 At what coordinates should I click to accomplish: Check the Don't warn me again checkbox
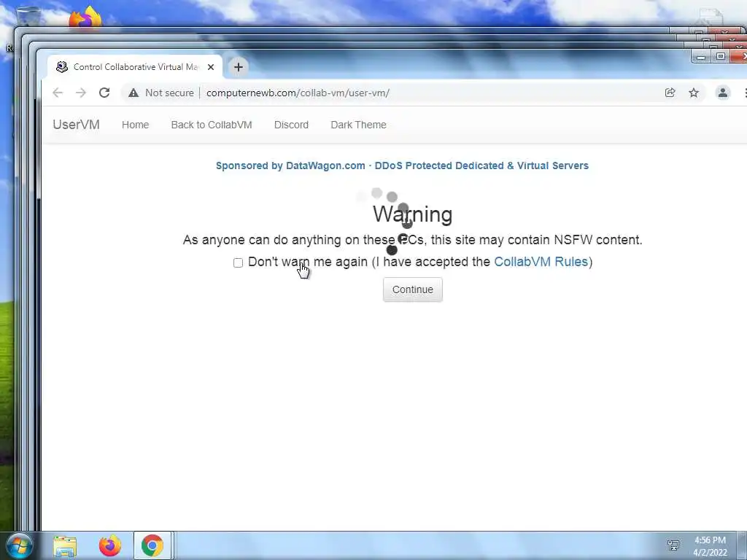[239, 262]
